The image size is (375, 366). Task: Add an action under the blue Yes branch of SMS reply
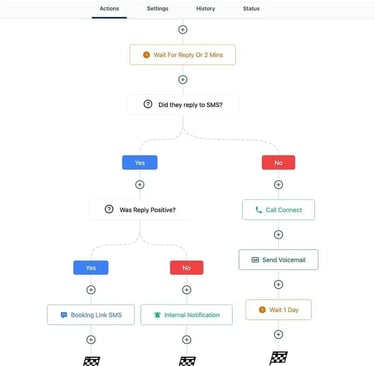point(140,184)
